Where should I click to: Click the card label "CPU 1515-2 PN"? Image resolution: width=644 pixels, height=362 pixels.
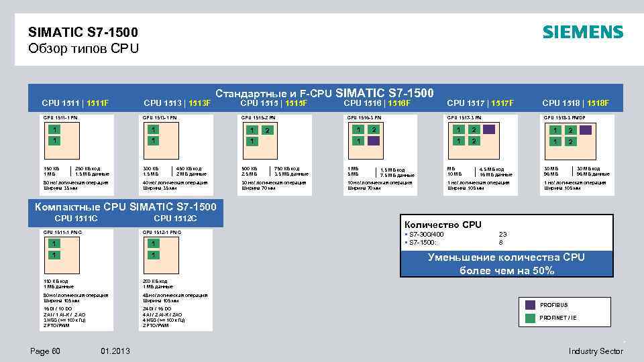click(258, 118)
